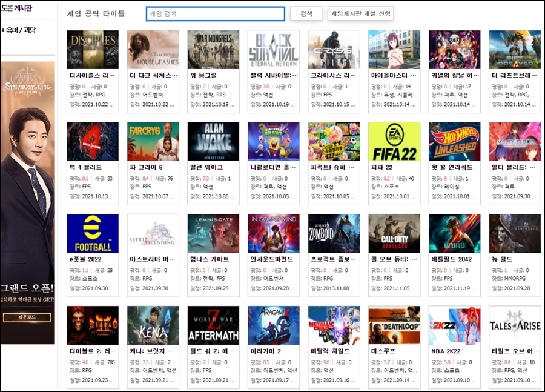
Task: Open the World War Z Aftermath thumbnail
Action: [x=213, y=325]
